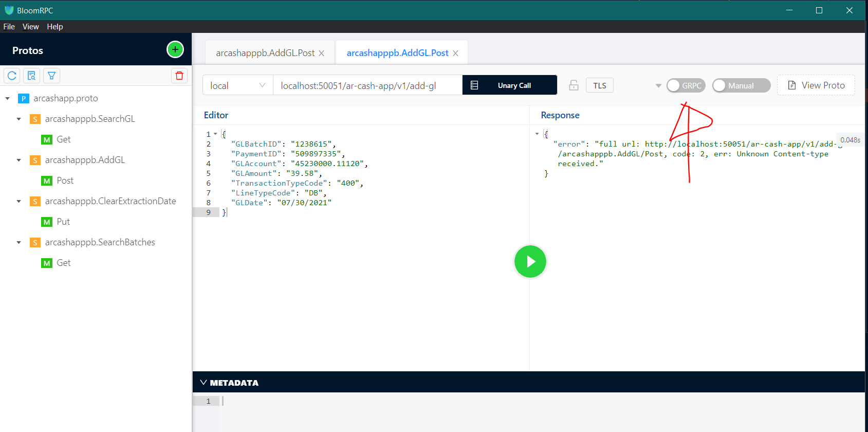Select Get under arcashapppb.SearchGL

pyautogui.click(x=64, y=139)
